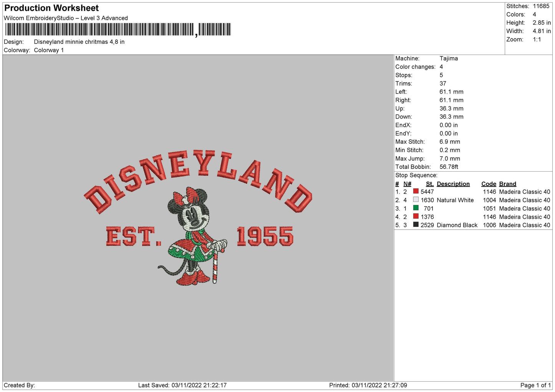555x392 pixels.
Task: Click 'Page 1 of 1' footer text
Action: pyautogui.click(x=535, y=385)
